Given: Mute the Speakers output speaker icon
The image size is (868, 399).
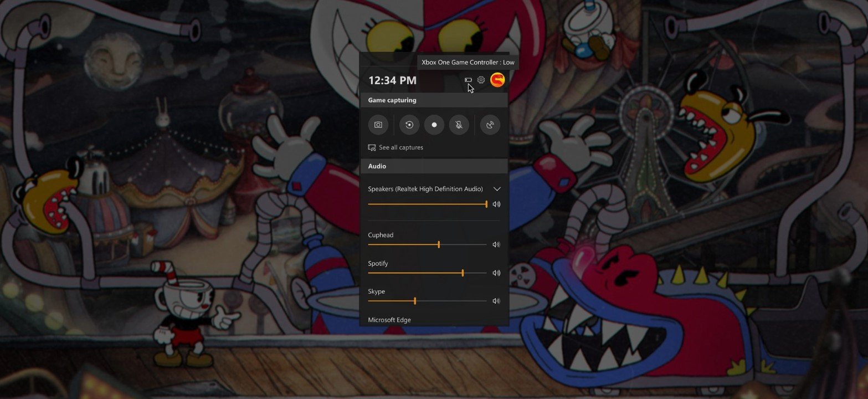Looking at the screenshot, I should tap(496, 204).
